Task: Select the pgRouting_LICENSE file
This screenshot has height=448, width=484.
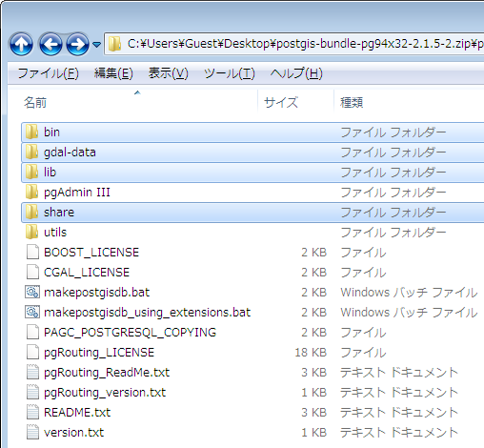Action: (99, 353)
